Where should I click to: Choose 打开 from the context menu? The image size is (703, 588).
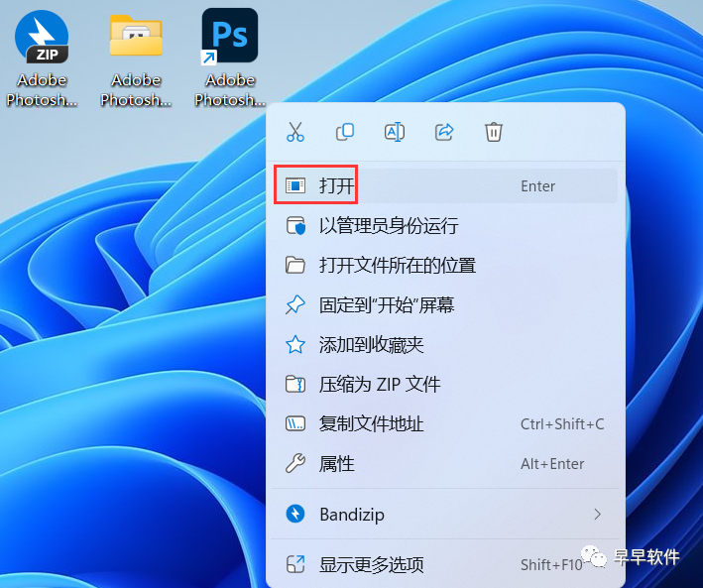pos(445,185)
